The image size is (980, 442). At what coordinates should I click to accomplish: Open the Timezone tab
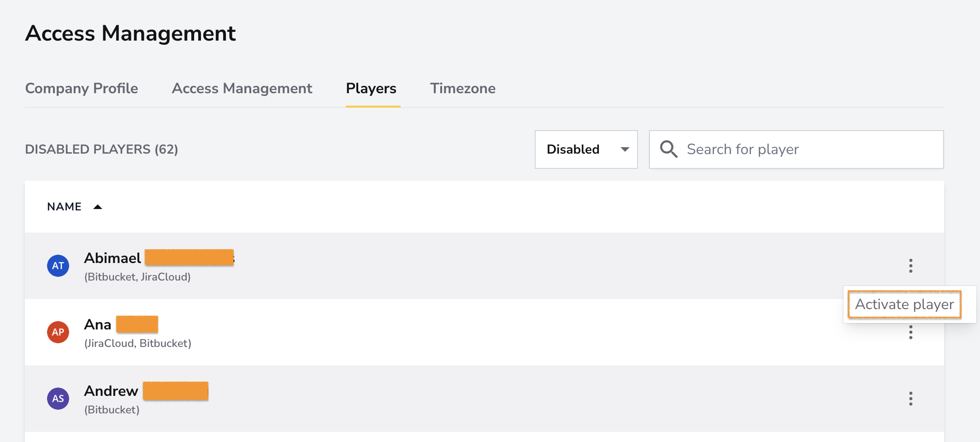[463, 88]
